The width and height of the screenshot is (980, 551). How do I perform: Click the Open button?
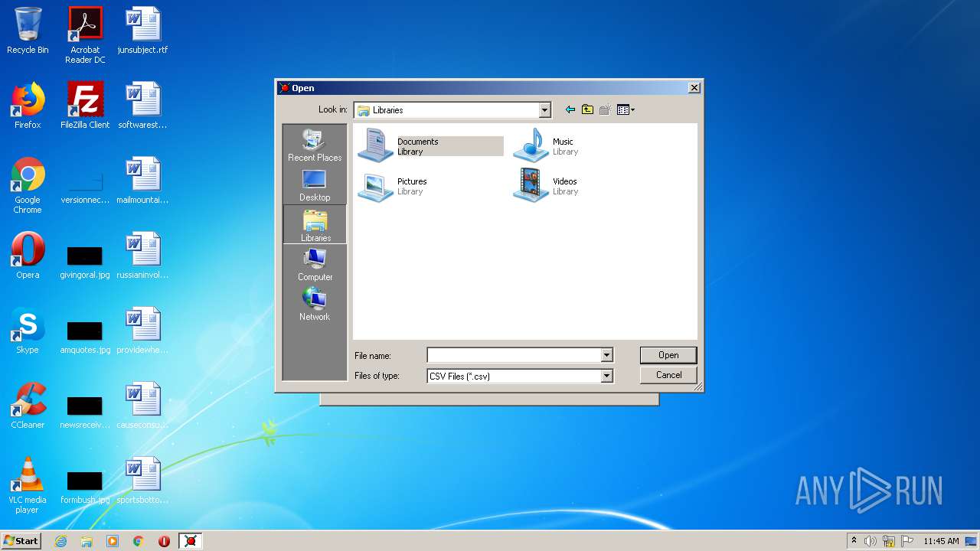pyautogui.click(x=668, y=355)
